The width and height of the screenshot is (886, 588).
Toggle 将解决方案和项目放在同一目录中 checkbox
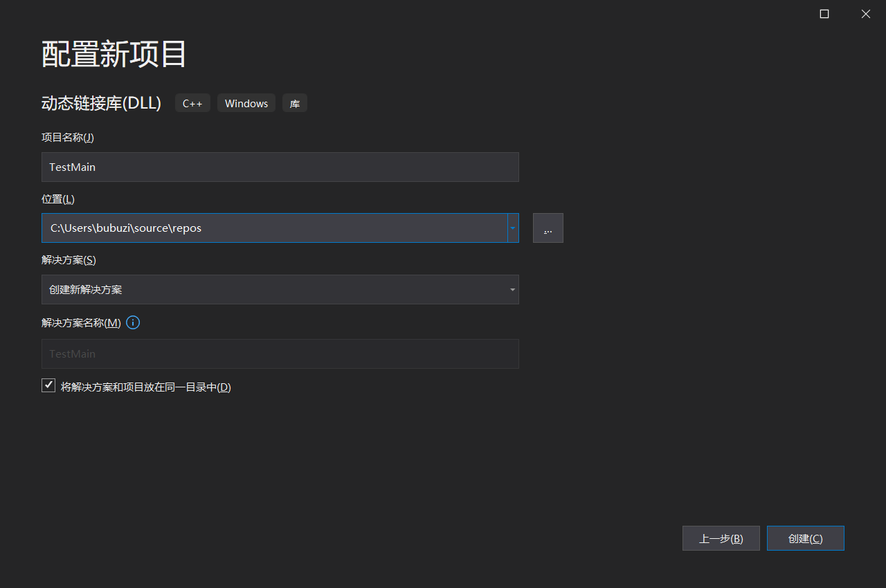(48, 386)
